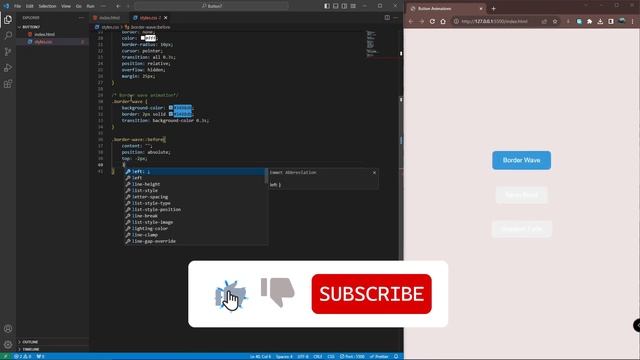Toggle secondary side bar layout icon
This screenshot has width=640, height=360.
pyautogui.click(x=344, y=6)
